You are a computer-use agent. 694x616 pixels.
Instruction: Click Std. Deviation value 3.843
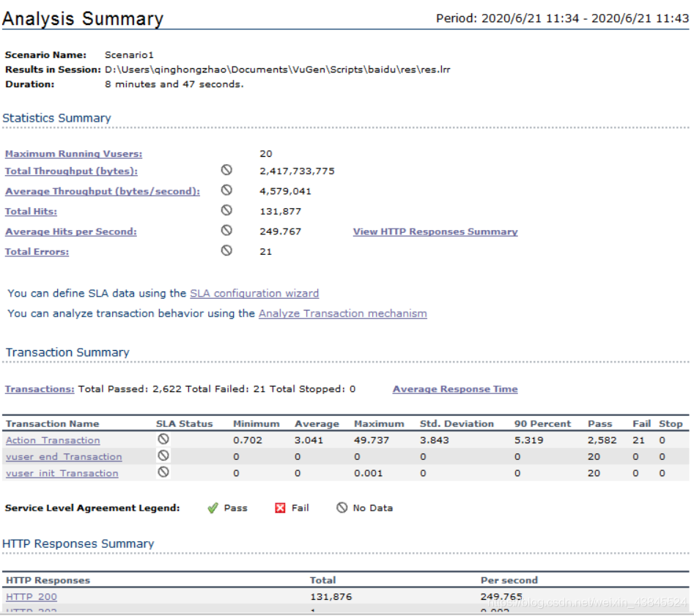[434, 440]
